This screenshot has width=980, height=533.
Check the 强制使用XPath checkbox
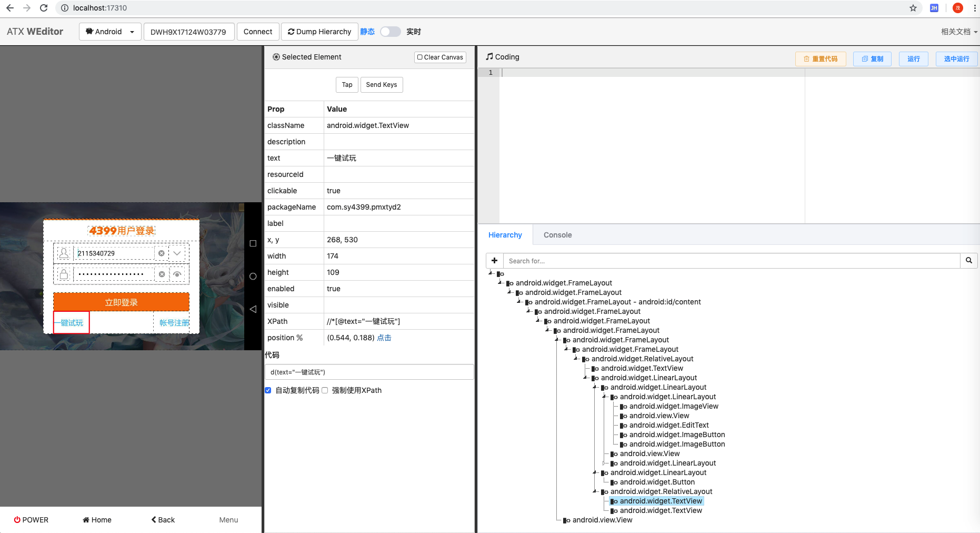325,390
